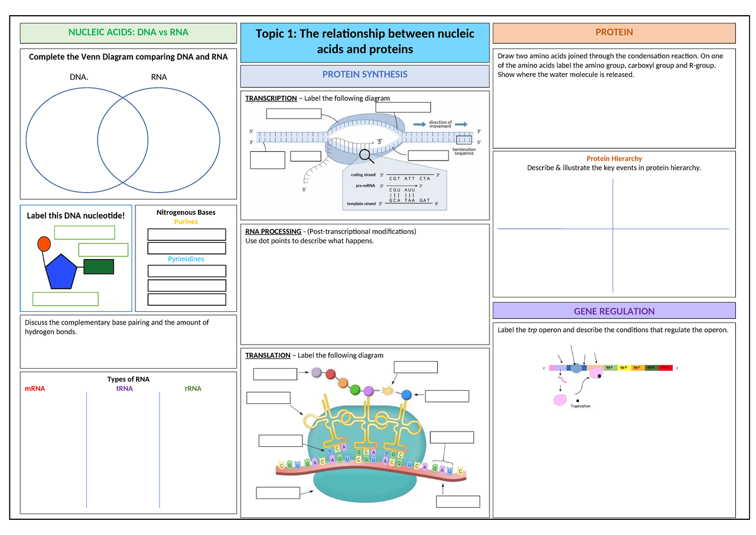Click the black Tryptophan dot in the operon diagram
The height and width of the screenshot is (535, 756).
pos(578,401)
